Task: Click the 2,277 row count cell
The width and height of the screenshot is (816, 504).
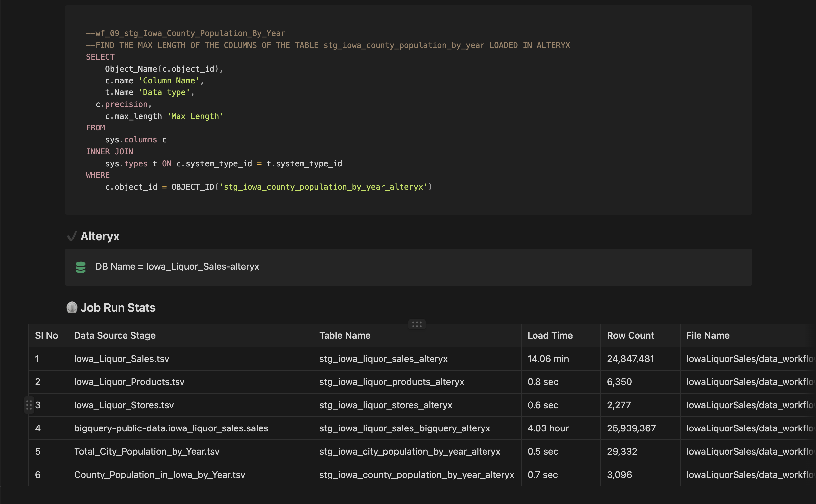Action: click(640, 405)
